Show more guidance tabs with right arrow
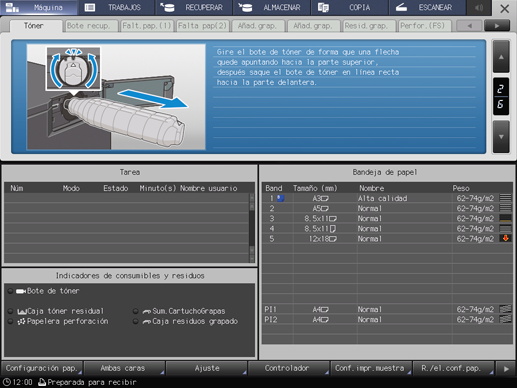Image resolution: width=517 pixels, height=388 pixels. (497, 26)
